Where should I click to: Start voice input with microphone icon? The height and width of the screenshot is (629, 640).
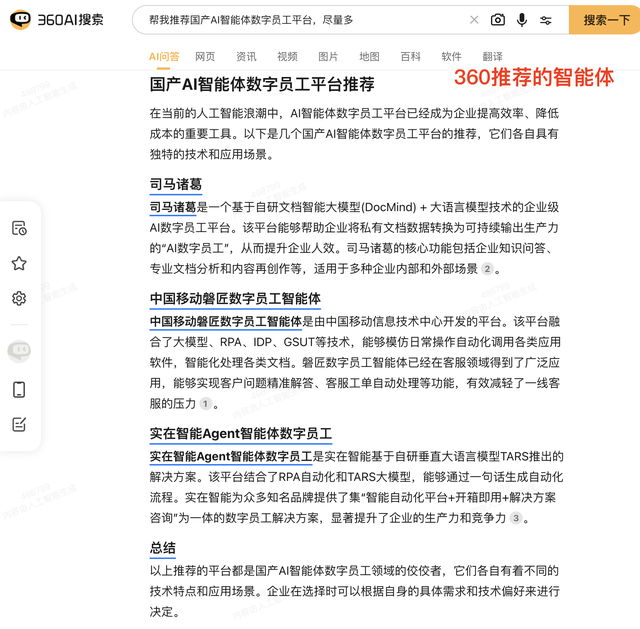[x=522, y=20]
